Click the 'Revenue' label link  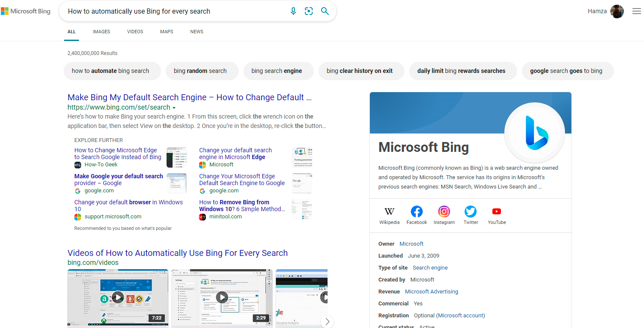coord(389,292)
